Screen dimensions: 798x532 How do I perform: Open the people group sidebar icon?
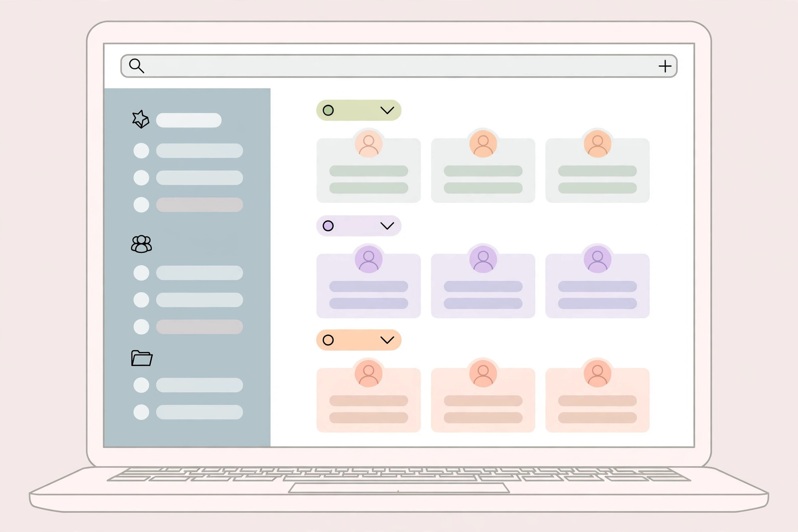point(141,244)
